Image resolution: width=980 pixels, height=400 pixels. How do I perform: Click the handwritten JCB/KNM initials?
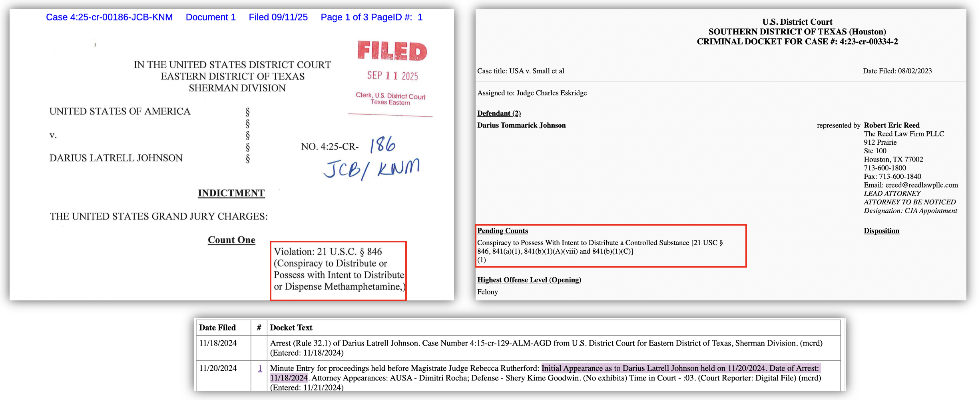coord(371,168)
